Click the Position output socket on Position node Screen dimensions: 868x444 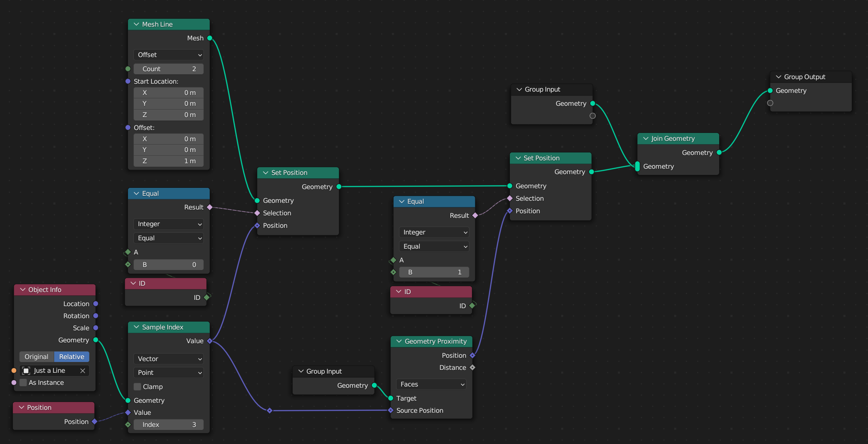tap(95, 422)
